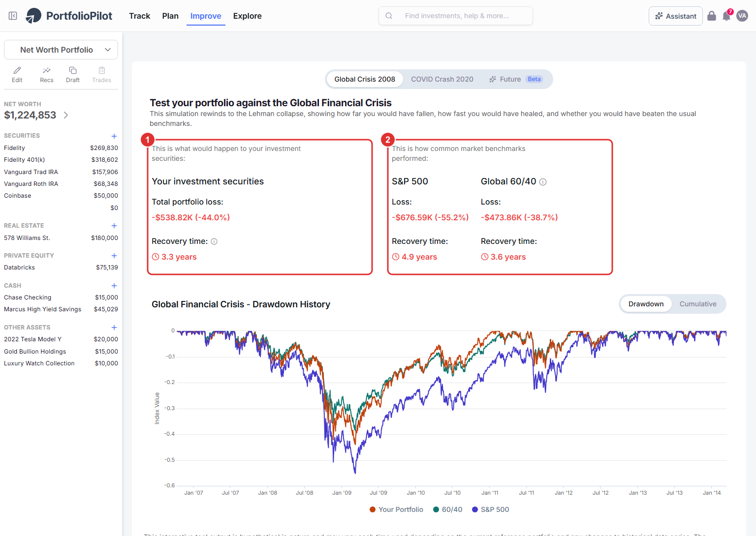Add a new Private Equity holding
Image resolution: width=756 pixels, height=536 pixels.
[114, 256]
